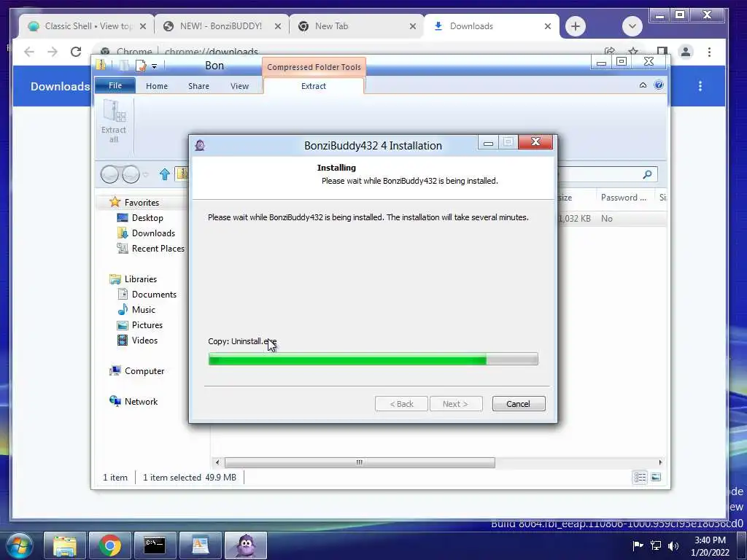This screenshot has width=747, height=560.
Task: Select the Extract ribbon tab
Action: tap(314, 86)
